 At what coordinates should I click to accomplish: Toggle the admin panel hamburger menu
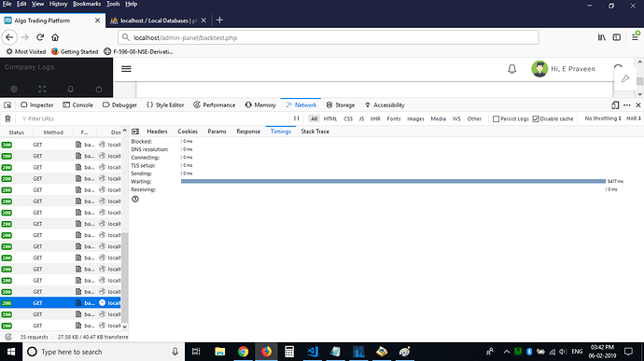127,69
